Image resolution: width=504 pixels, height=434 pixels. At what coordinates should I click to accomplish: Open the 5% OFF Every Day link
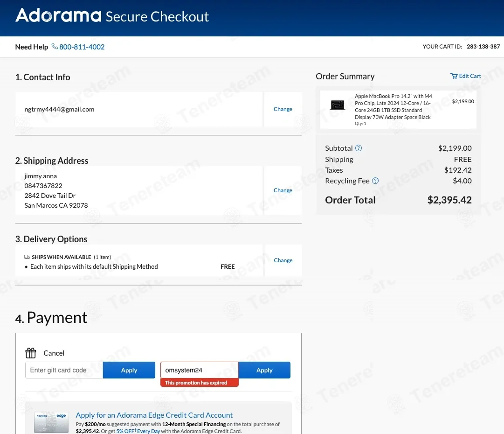pyautogui.click(x=138, y=431)
